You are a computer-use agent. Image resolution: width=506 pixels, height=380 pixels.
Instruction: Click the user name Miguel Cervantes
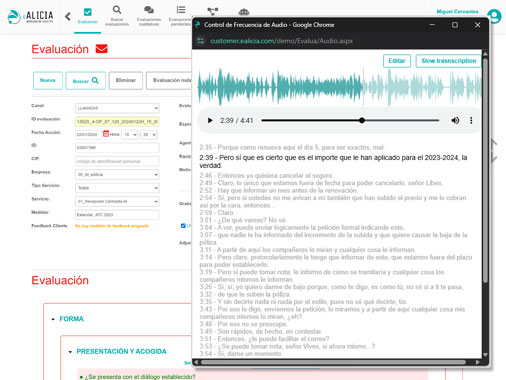coord(457,12)
